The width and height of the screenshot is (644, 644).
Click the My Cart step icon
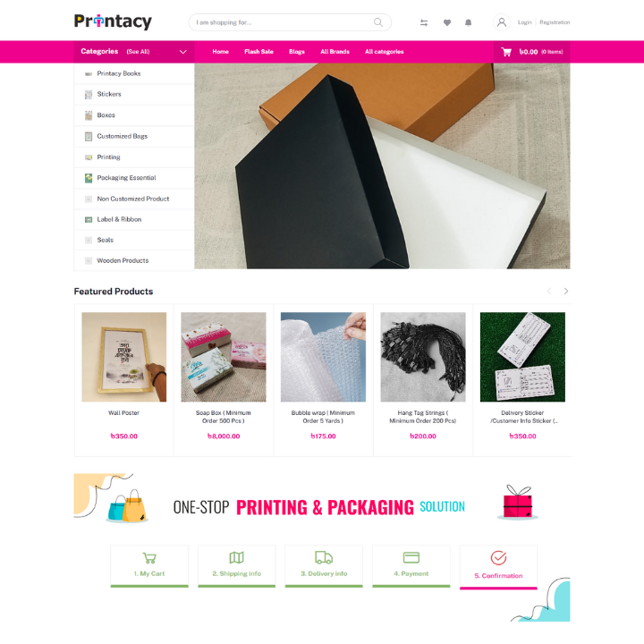[x=149, y=558]
